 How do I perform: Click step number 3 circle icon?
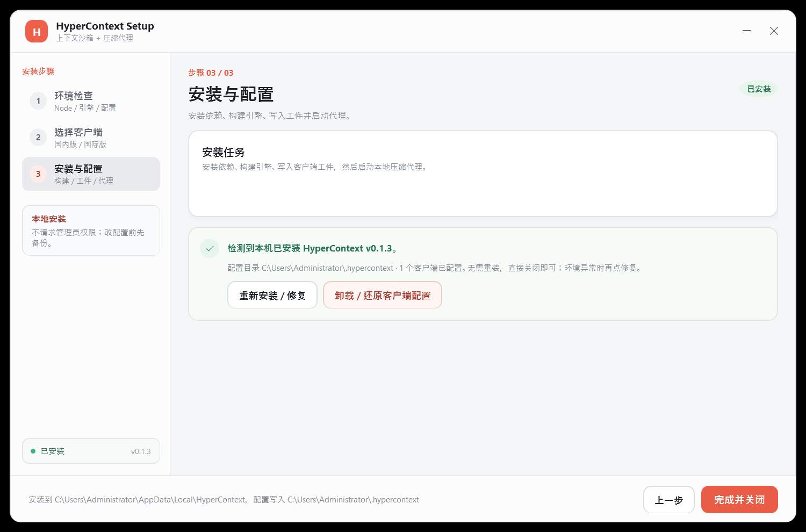pyautogui.click(x=38, y=174)
